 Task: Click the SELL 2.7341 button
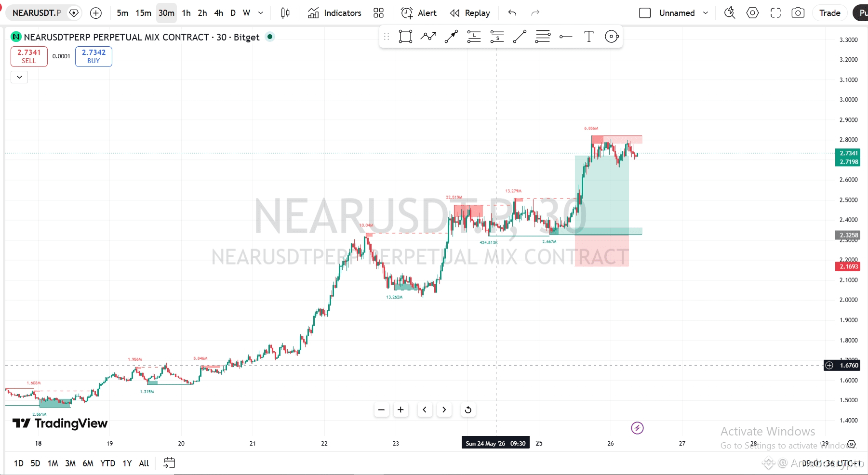coord(29,56)
